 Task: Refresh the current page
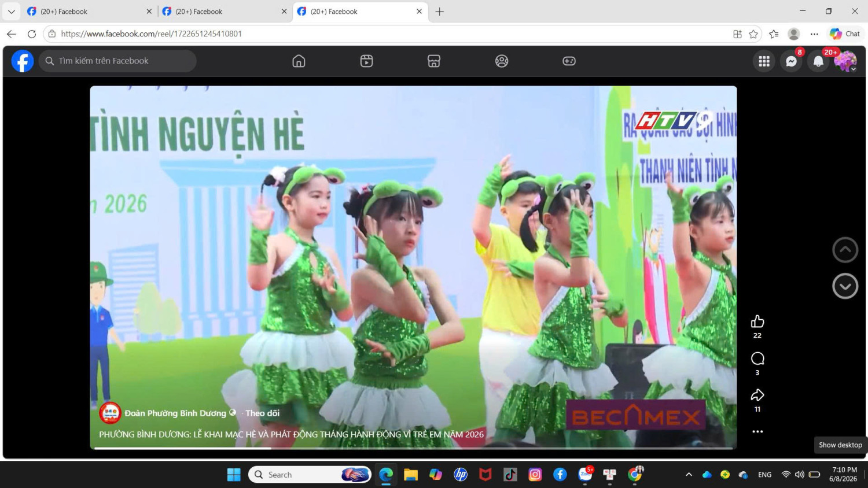tap(32, 34)
